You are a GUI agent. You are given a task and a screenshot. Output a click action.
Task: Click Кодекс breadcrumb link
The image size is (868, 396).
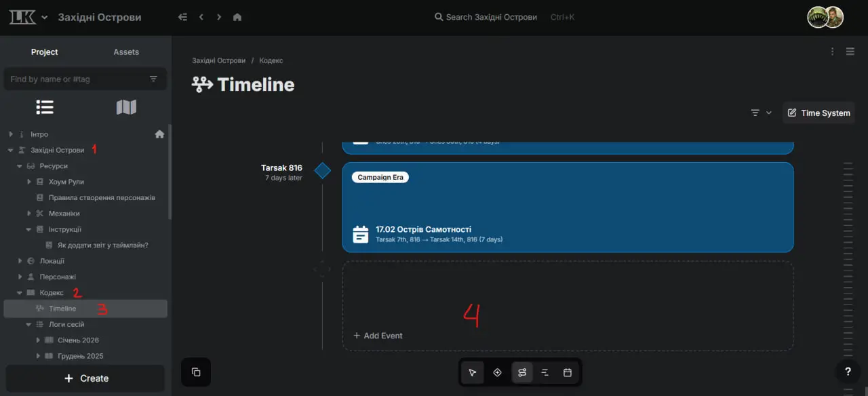click(x=271, y=60)
